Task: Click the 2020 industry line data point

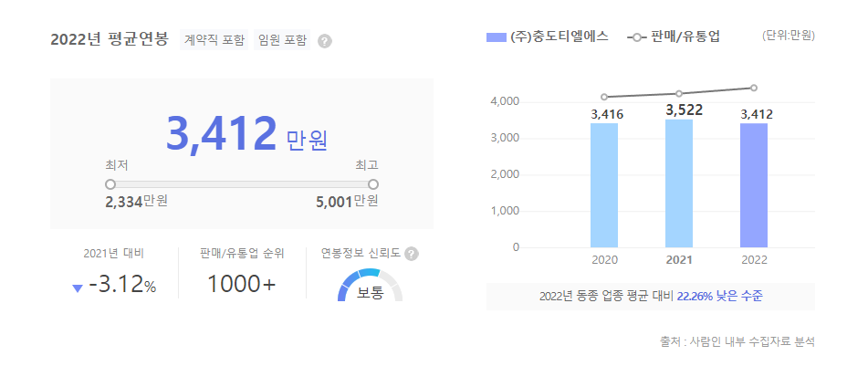Action: coord(604,97)
